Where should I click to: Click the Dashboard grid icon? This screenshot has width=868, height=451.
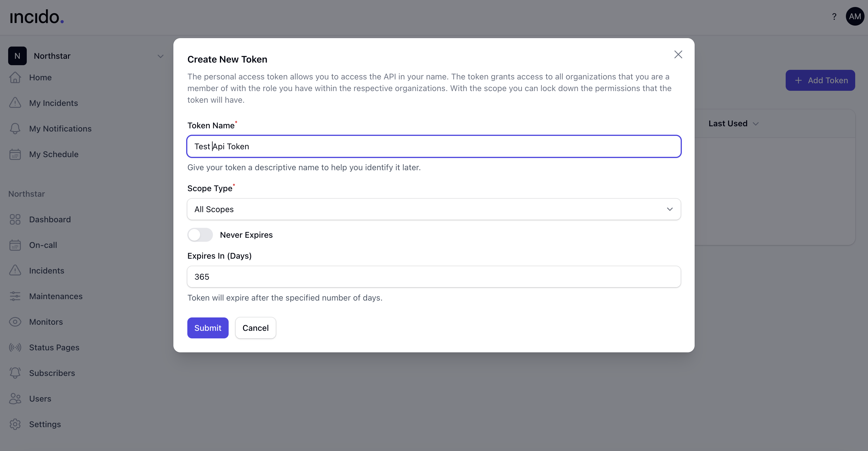click(15, 219)
